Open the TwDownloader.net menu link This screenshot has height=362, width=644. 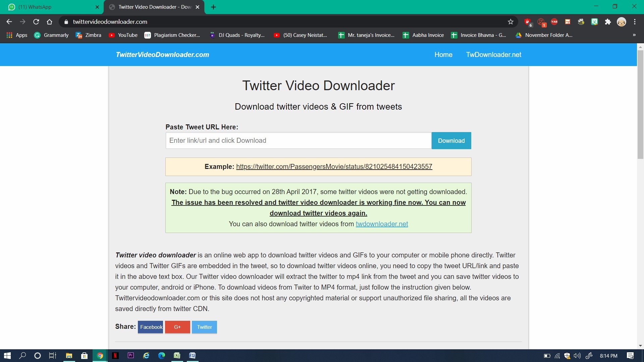494,54
